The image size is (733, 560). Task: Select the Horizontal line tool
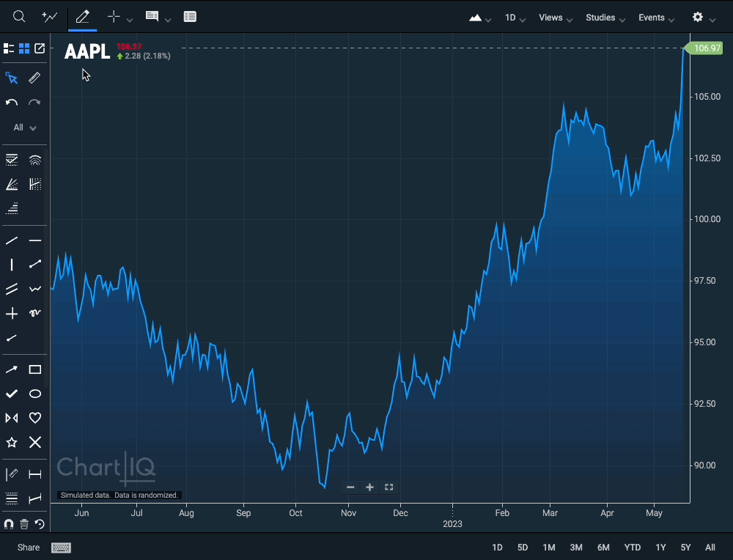pos(35,240)
